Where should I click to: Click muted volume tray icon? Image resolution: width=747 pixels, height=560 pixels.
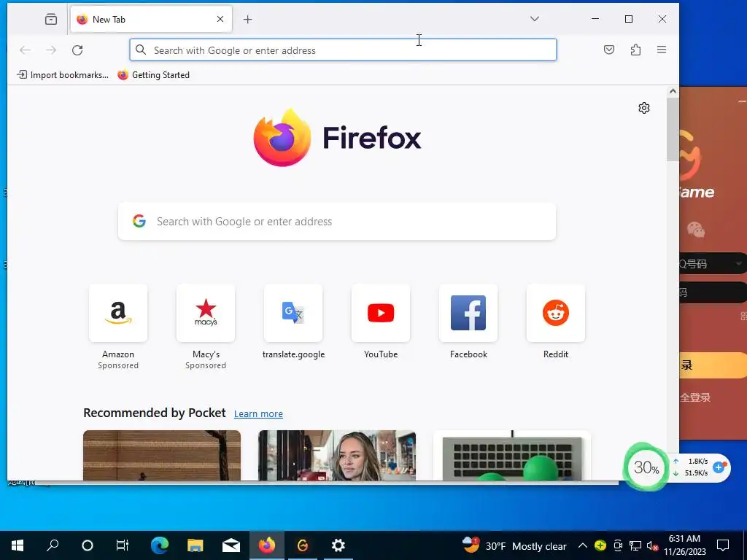pyautogui.click(x=652, y=545)
